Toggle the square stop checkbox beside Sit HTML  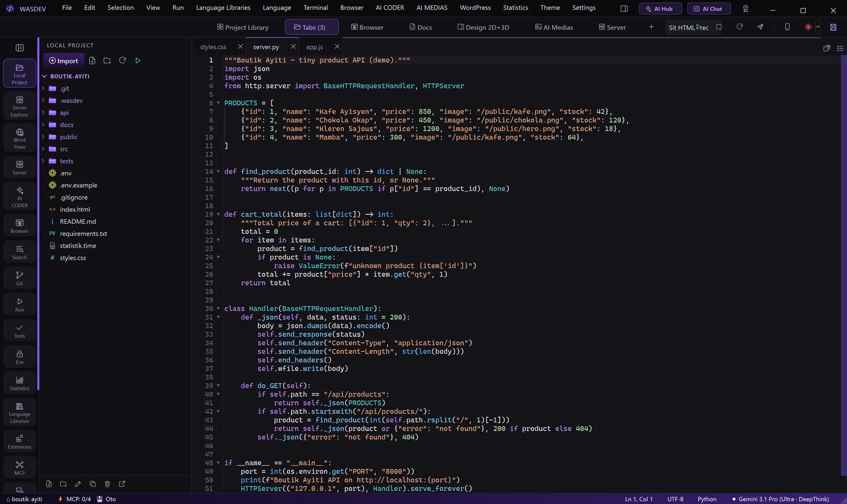click(x=719, y=27)
